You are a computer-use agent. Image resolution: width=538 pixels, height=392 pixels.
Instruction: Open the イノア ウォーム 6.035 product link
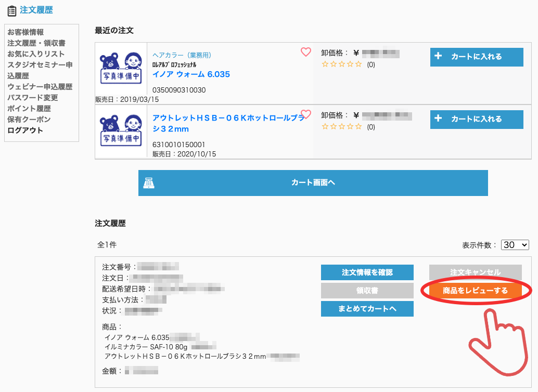pos(191,74)
